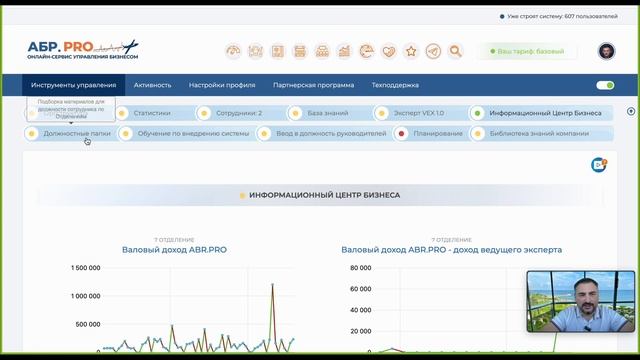Click the доход ведущего эксперта chart title
This screenshot has width=640, height=360.
451,250
